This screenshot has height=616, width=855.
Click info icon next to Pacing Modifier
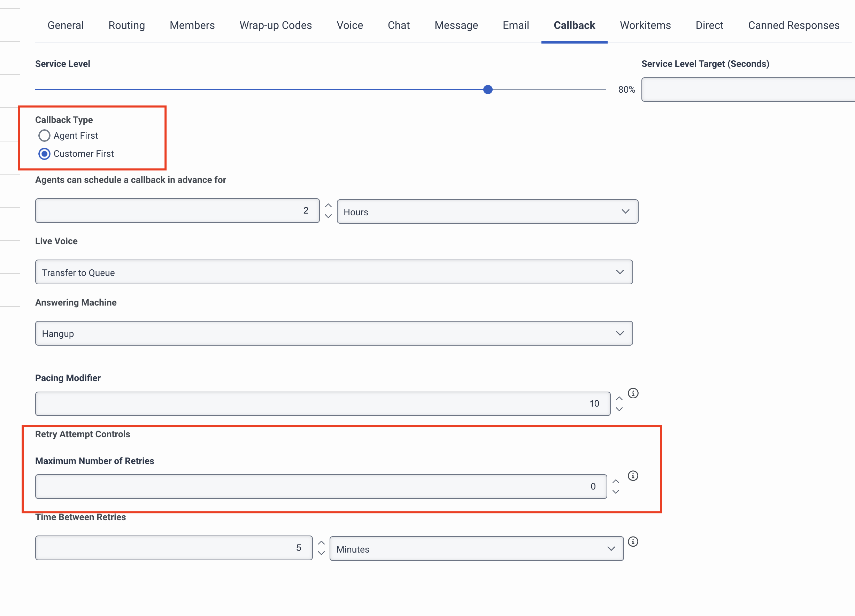pyautogui.click(x=633, y=393)
